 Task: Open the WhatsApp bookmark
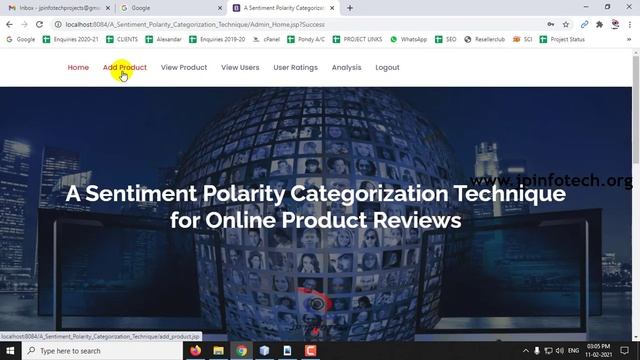tap(409, 39)
